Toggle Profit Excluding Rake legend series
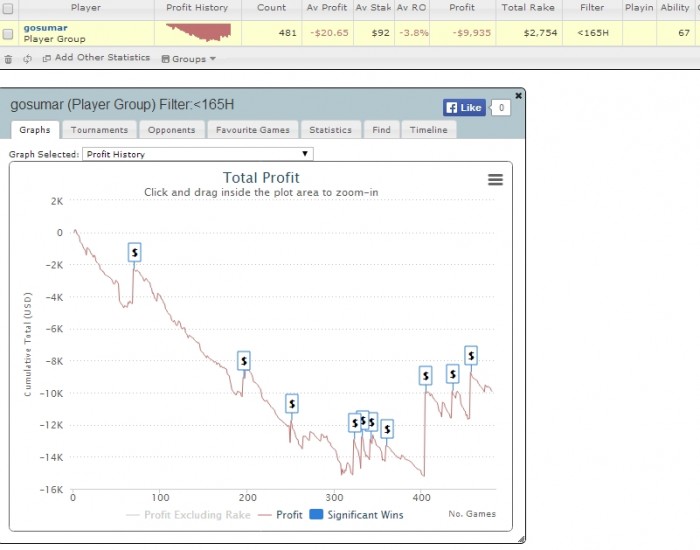This screenshot has height=550, width=700. tap(188, 515)
